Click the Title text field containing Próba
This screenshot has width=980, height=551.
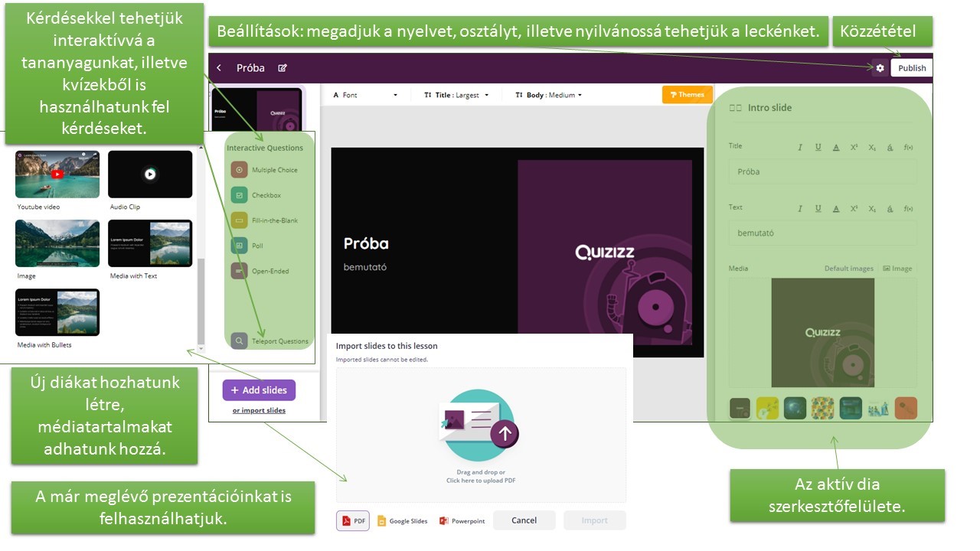pos(822,171)
